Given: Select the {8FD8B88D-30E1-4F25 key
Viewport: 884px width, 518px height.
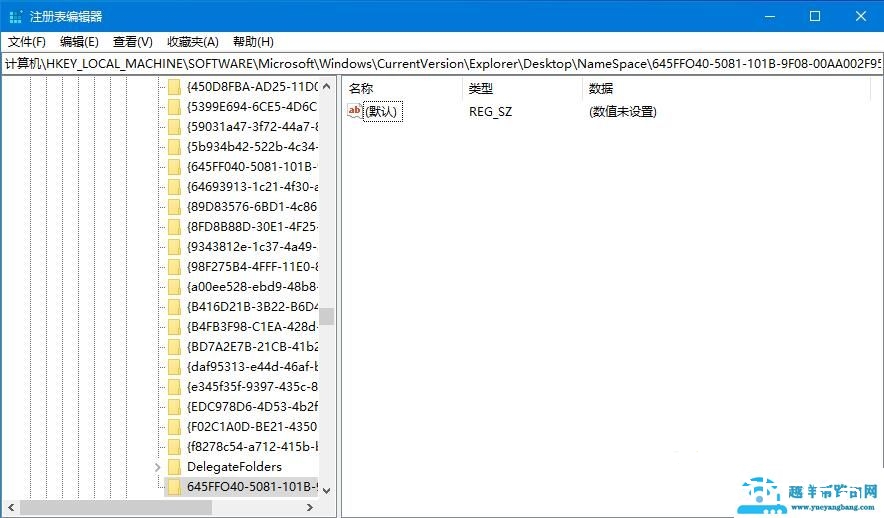Looking at the screenshot, I should point(252,227).
